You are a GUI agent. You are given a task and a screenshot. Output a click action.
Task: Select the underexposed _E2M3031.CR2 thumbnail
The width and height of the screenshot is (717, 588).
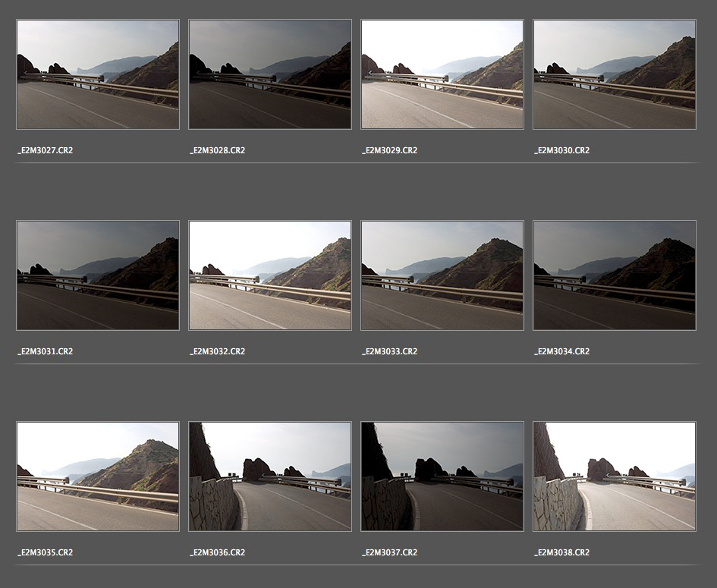pyautogui.click(x=98, y=275)
